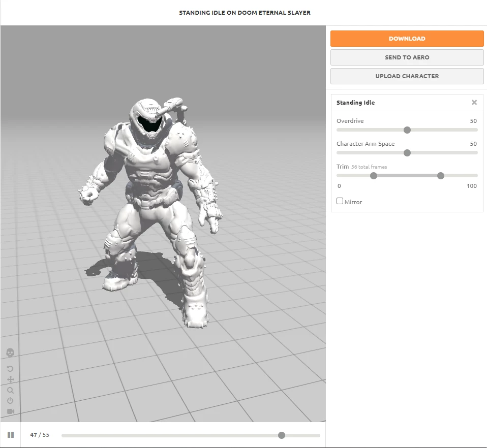
Task: Click the Character Arm-Space slider handle
Action: tap(407, 153)
